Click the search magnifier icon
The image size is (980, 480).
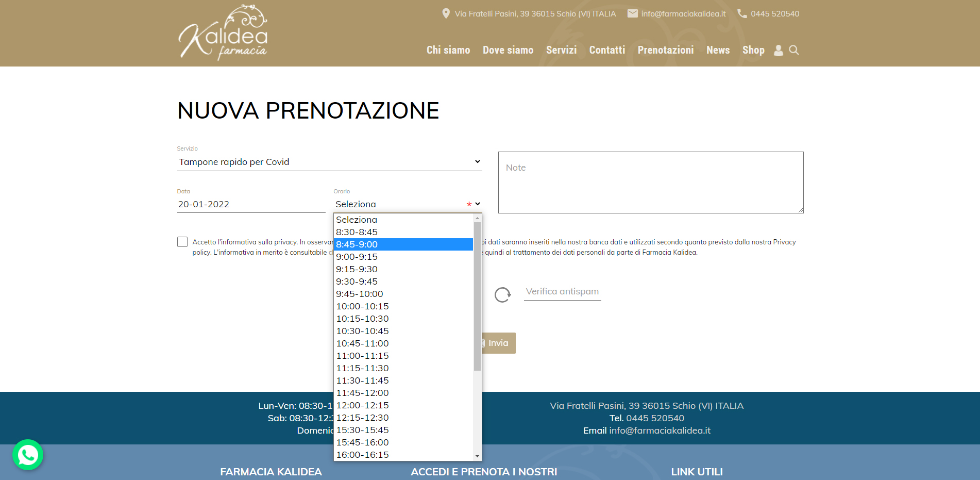(x=794, y=51)
